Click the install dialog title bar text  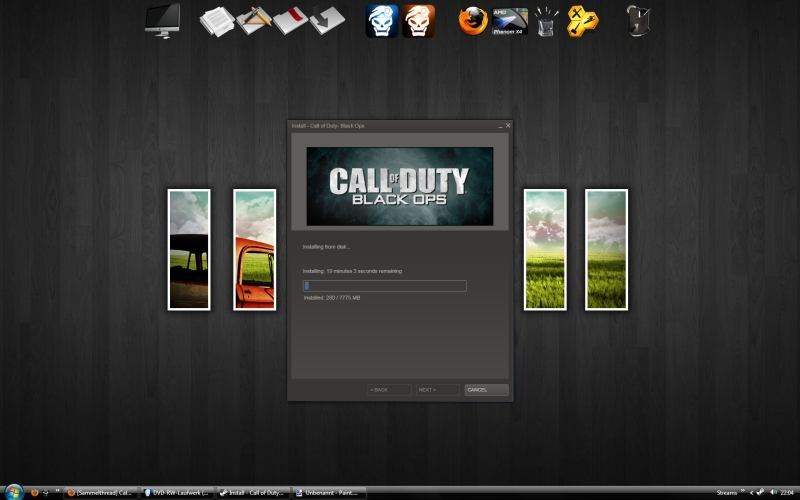pyautogui.click(x=328, y=126)
